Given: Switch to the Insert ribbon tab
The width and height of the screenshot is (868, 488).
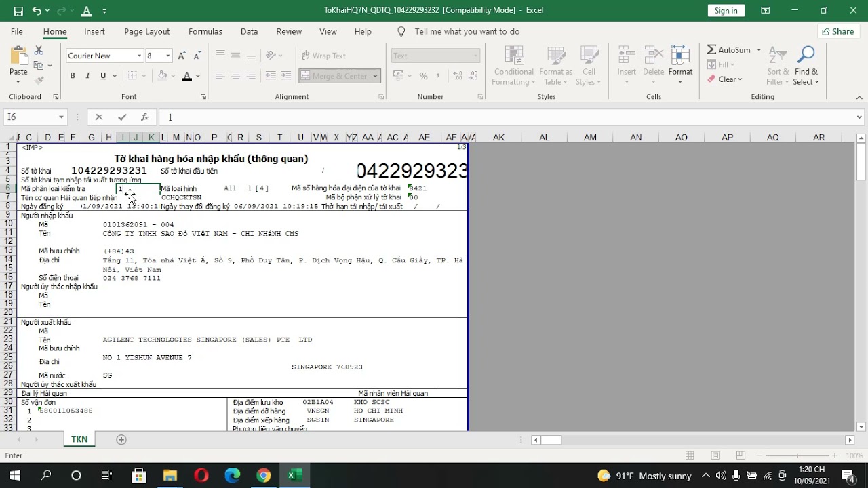Looking at the screenshot, I should 94,32.
